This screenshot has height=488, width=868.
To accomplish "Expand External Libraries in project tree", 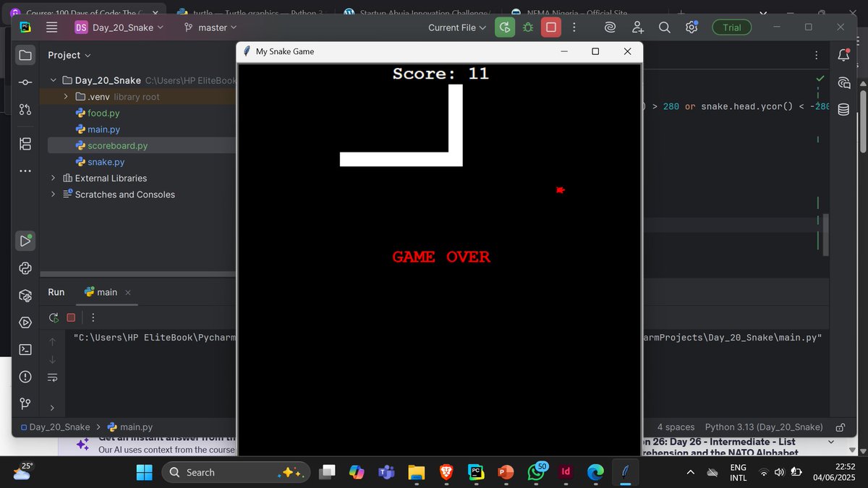I will 53,178.
